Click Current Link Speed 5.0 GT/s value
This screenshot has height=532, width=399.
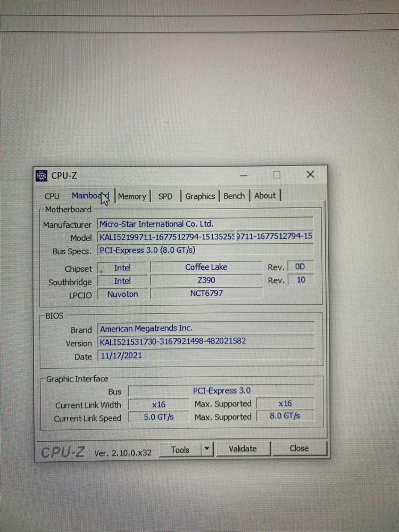(x=159, y=417)
